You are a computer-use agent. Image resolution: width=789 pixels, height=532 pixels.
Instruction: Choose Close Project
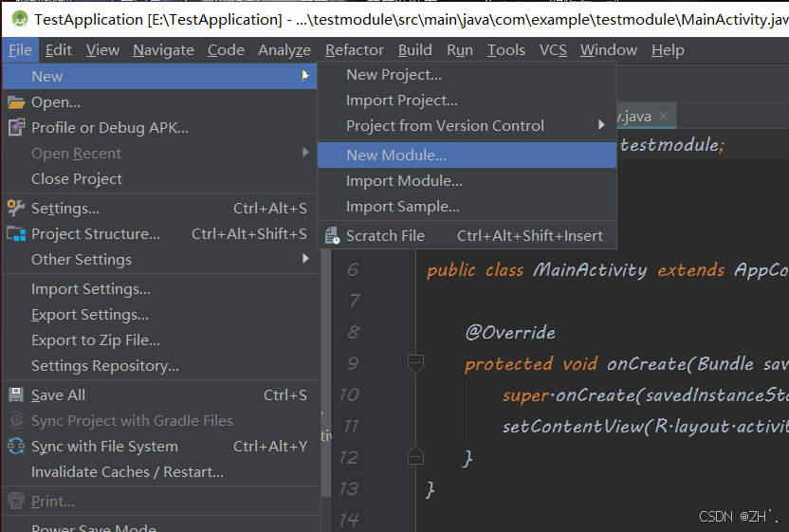pos(160,178)
